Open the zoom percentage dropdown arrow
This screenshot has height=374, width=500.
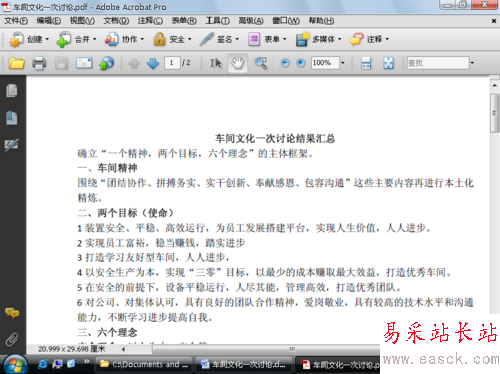(x=343, y=63)
